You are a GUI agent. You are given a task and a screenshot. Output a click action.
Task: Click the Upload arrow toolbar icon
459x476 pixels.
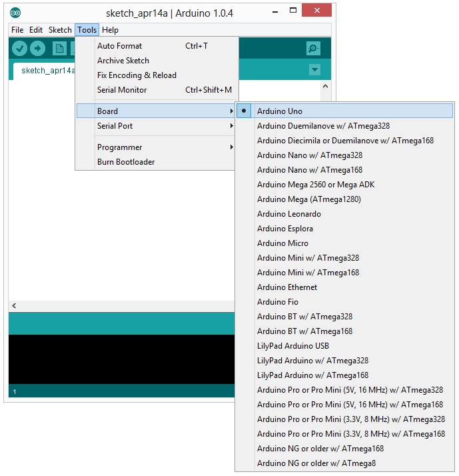click(37, 48)
